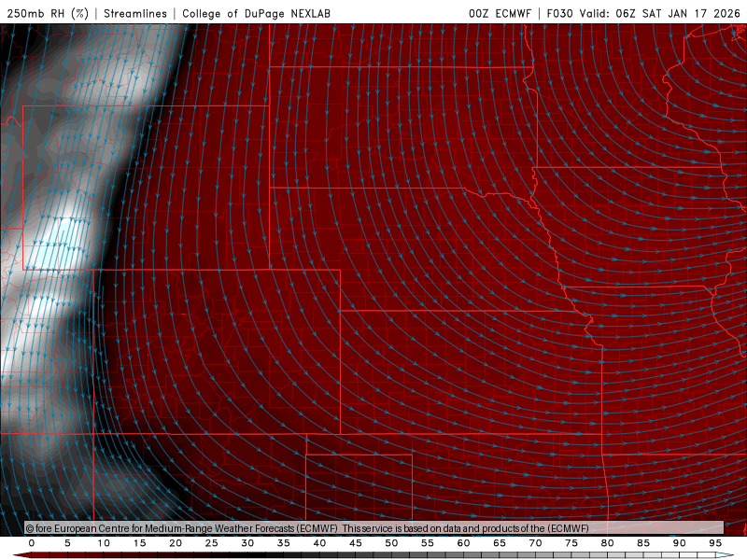Click the '85' label on the legend
The image size is (747, 560).
(643, 543)
